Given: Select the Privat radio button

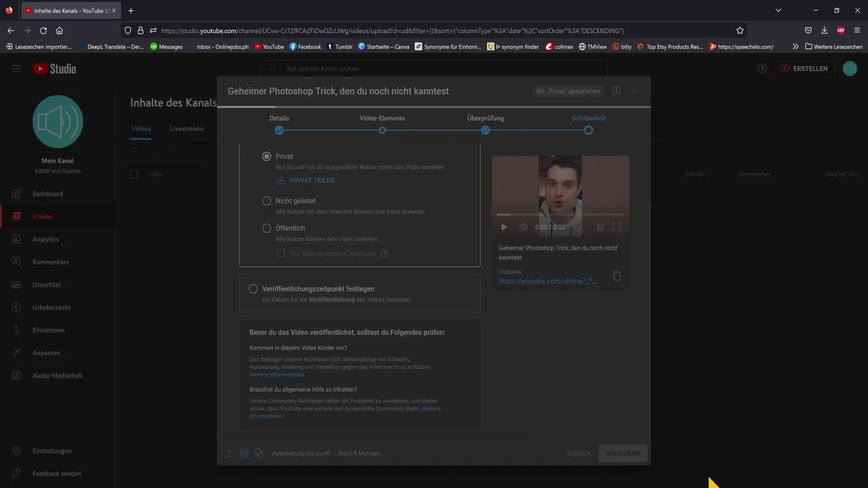Looking at the screenshot, I should (267, 156).
